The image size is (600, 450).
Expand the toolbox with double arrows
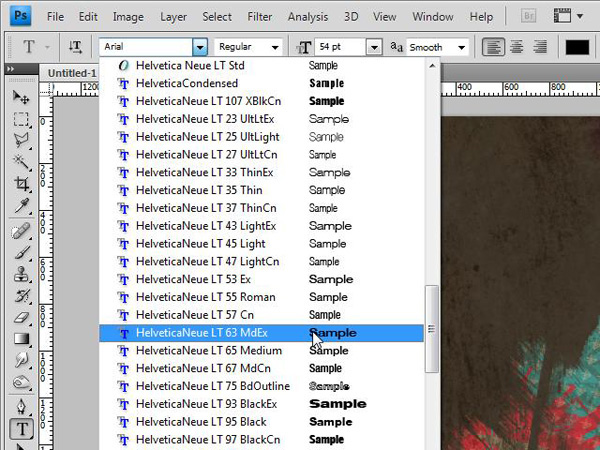coord(10,69)
